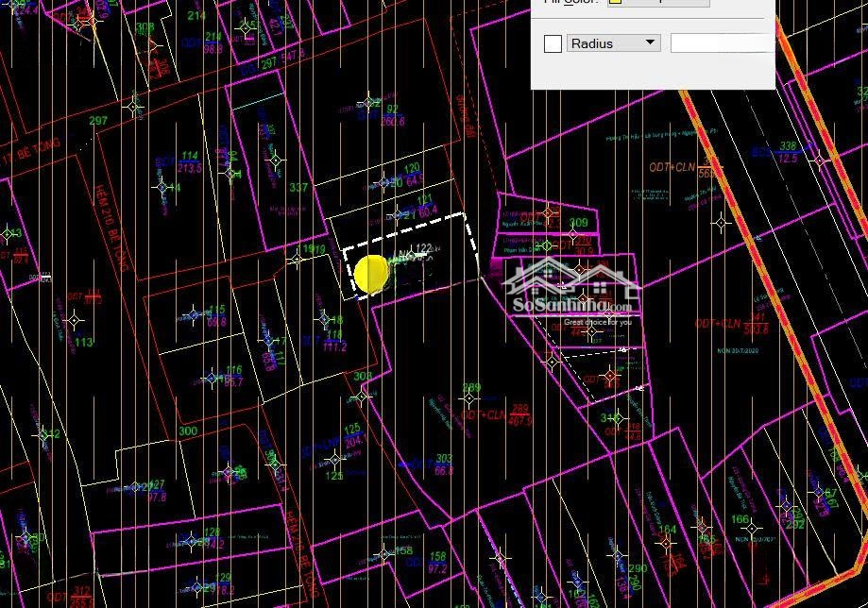Click parcel label 300
This screenshot has width=868, height=608.
coord(188,431)
